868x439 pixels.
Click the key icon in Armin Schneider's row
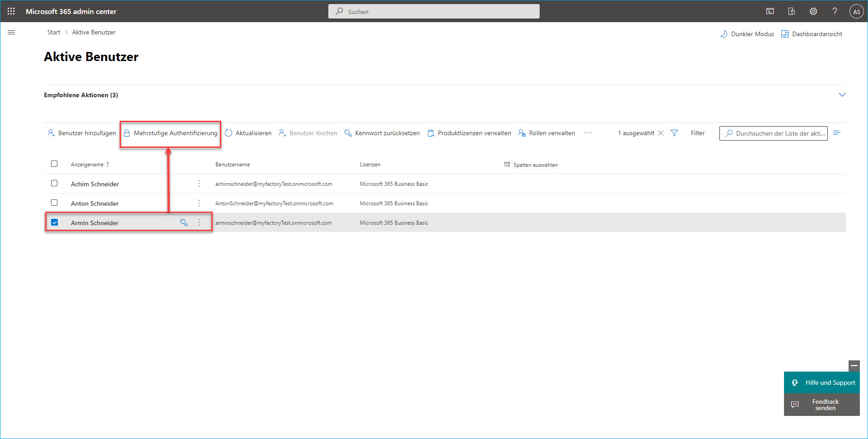coord(184,222)
